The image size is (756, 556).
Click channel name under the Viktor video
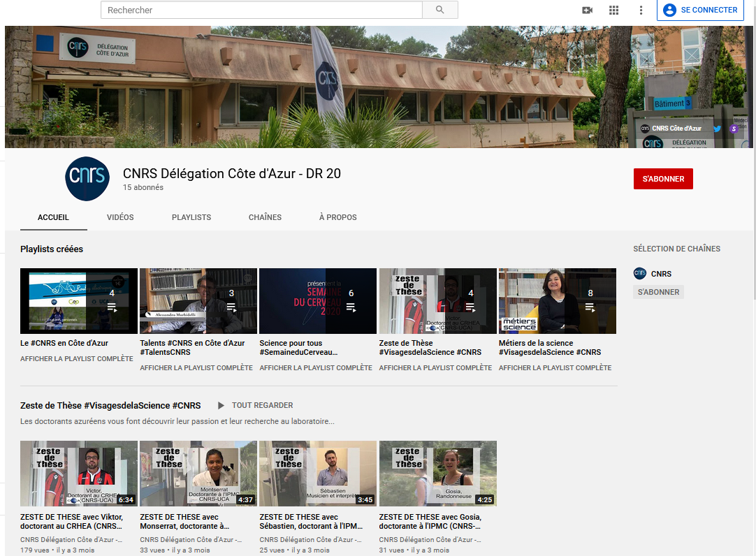pos(71,540)
